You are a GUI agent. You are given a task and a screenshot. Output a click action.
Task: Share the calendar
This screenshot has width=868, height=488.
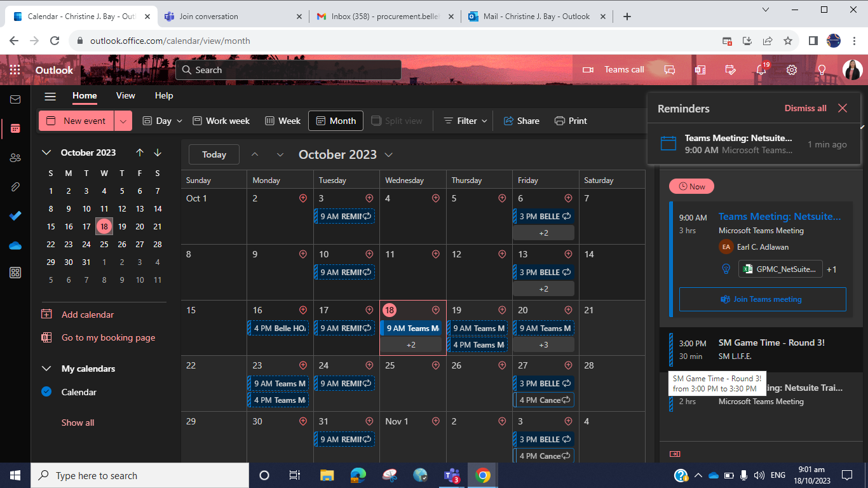521,121
